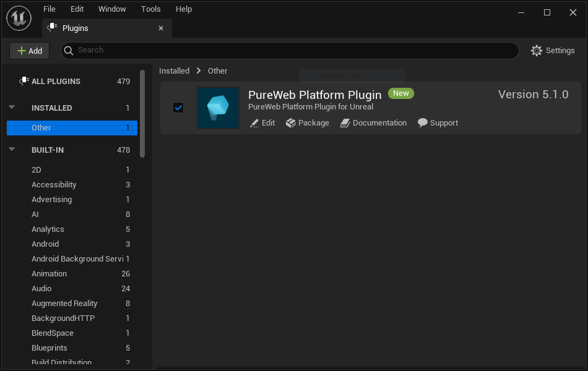Click the Version 5.1.0 text
Screen dimensions: 588x371
pos(534,95)
